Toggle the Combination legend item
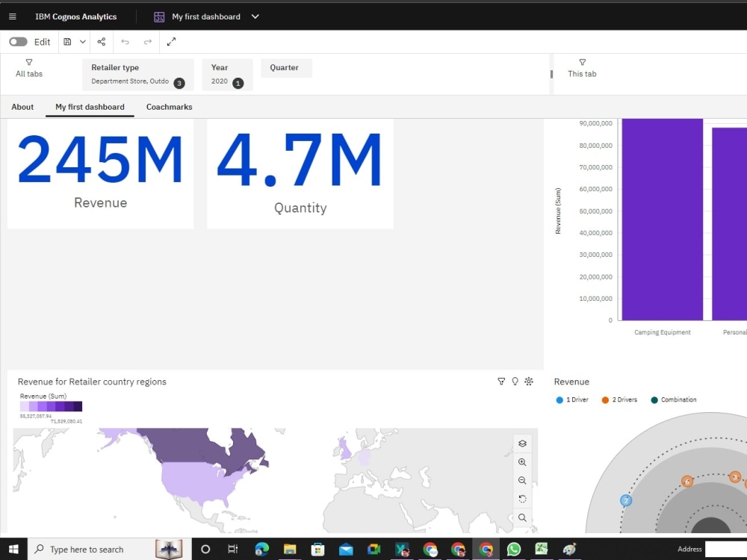This screenshot has width=747, height=560. (674, 399)
